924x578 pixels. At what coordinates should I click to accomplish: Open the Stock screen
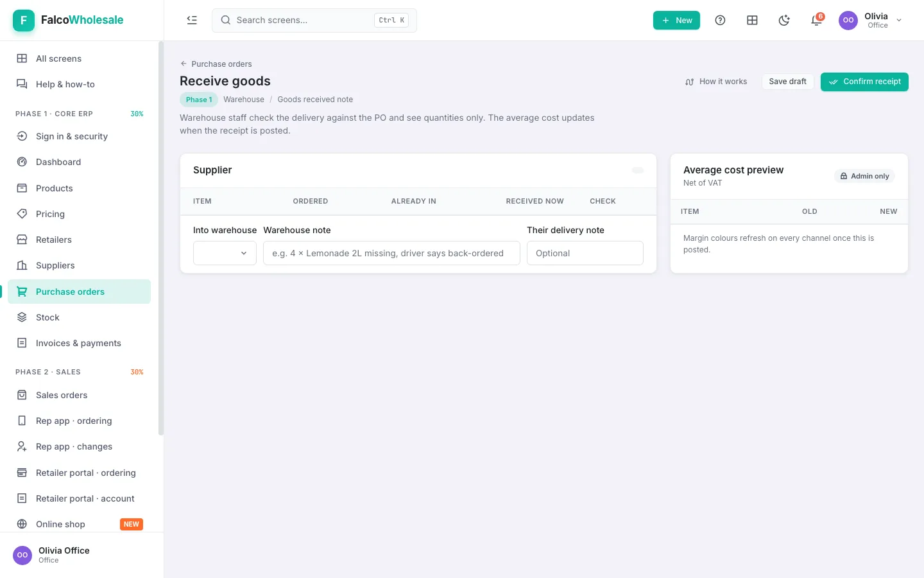(x=79, y=317)
